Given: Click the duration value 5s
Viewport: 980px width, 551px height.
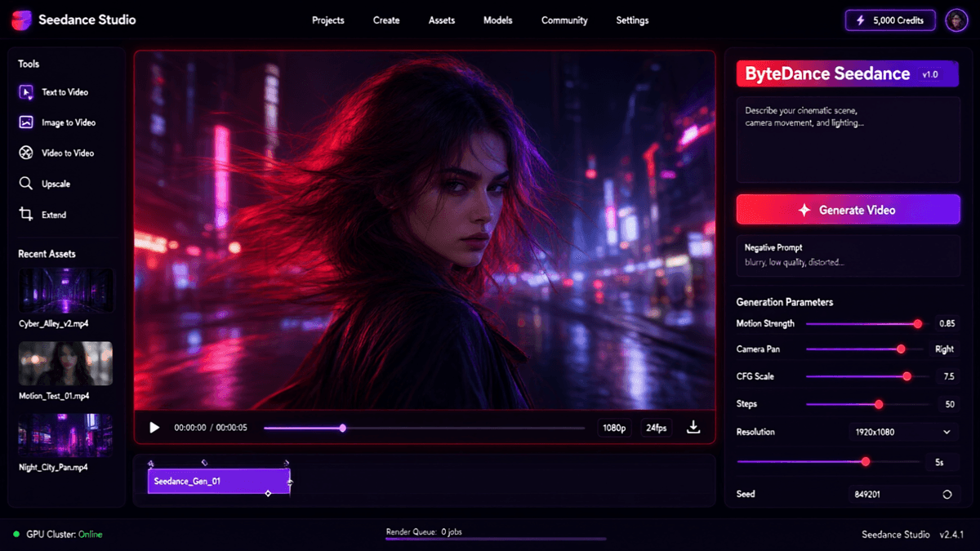Looking at the screenshot, I should click(942, 462).
